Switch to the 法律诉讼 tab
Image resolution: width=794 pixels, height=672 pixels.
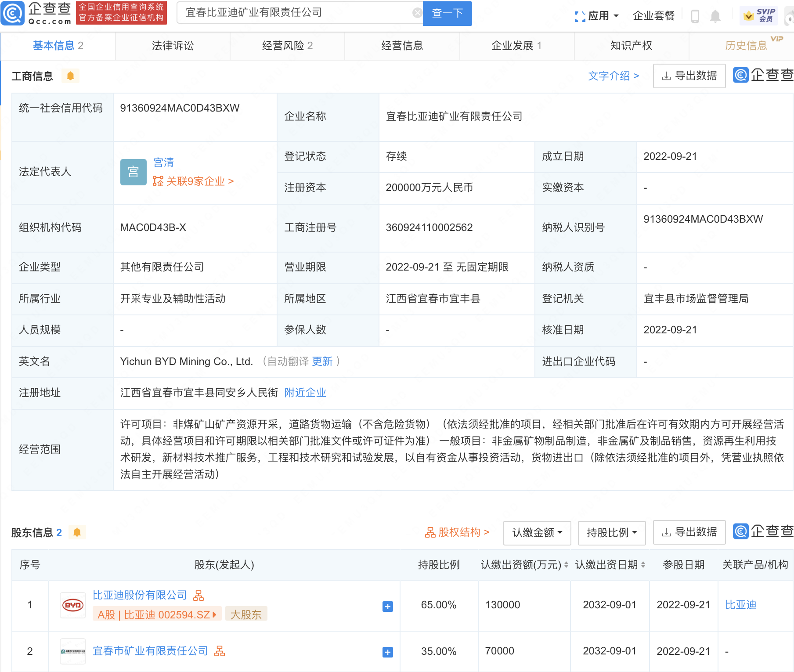pyautogui.click(x=172, y=45)
